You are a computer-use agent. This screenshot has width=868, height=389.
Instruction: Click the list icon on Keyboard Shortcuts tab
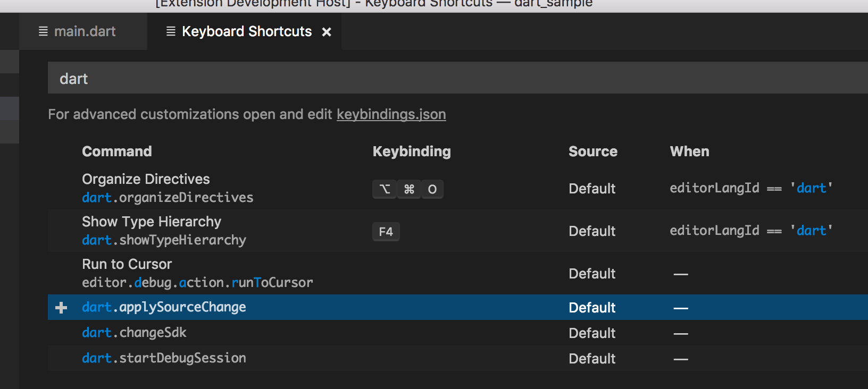[x=171, y=31]
